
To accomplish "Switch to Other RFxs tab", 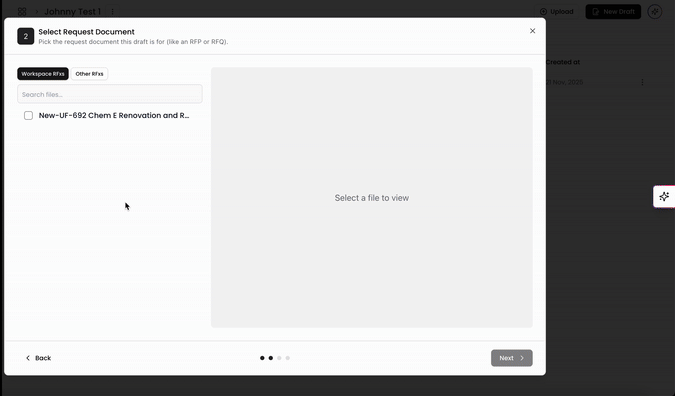I will (x=90, y=74).
